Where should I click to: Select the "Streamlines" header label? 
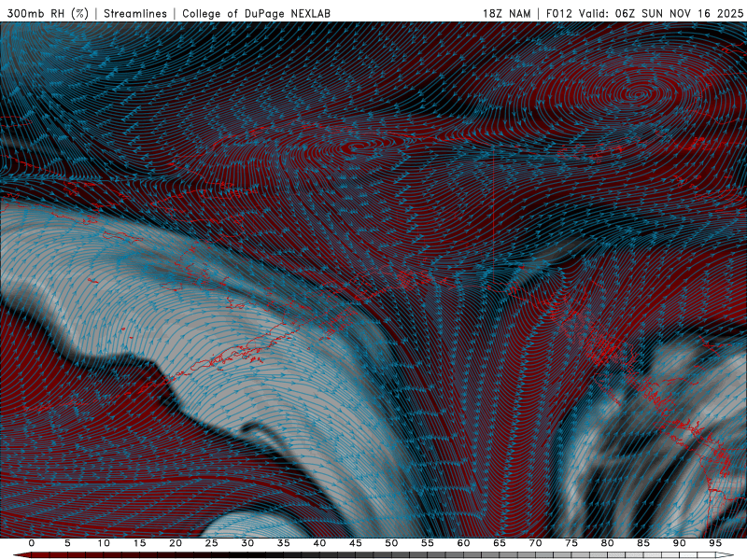(135, 13)
